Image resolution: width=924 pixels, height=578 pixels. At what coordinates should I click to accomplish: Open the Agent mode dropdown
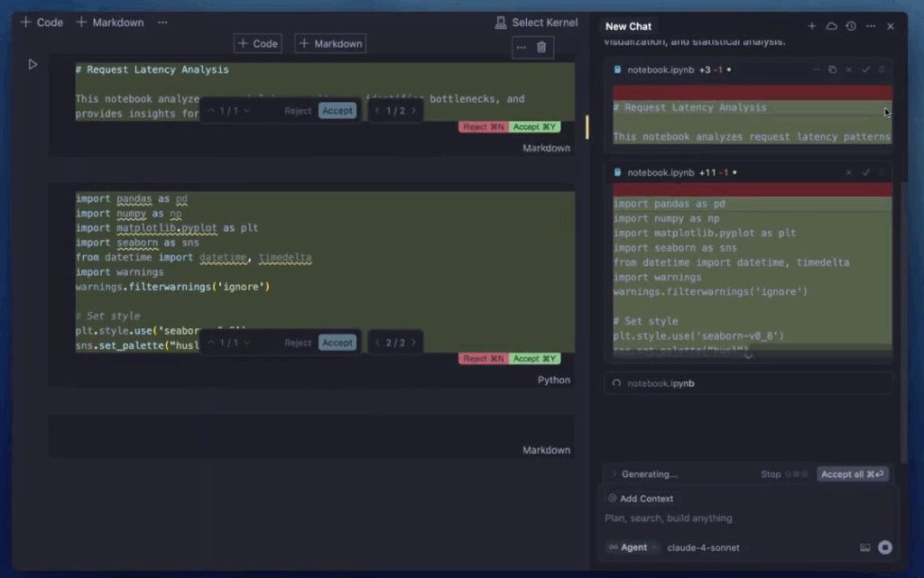(x=633, y=547)
